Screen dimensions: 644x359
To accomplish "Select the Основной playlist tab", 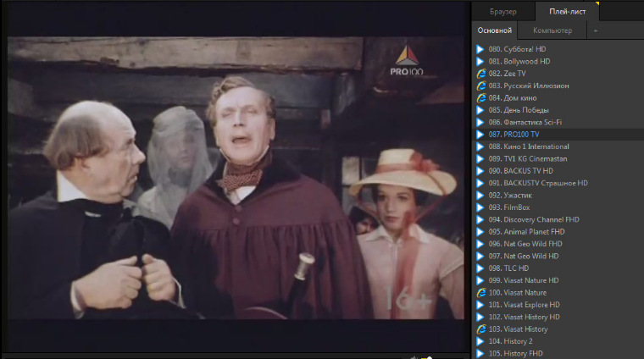I will click(495, 30).
